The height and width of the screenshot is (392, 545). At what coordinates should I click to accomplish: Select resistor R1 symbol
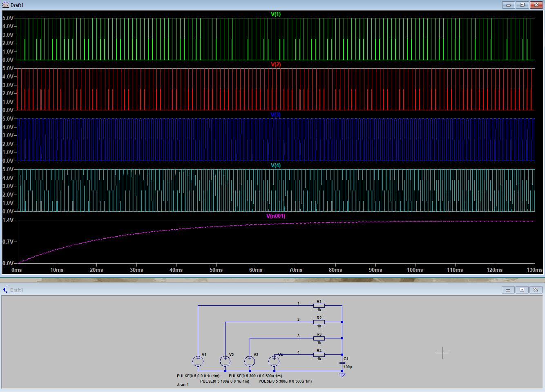click(319, 306)
